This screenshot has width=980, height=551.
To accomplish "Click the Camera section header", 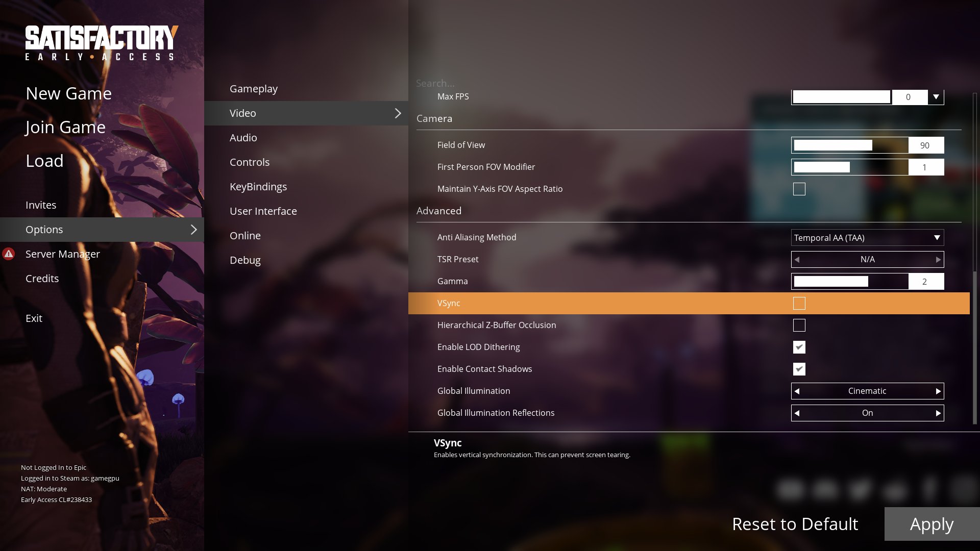I will pyautogui.click(x=434, y=119).
